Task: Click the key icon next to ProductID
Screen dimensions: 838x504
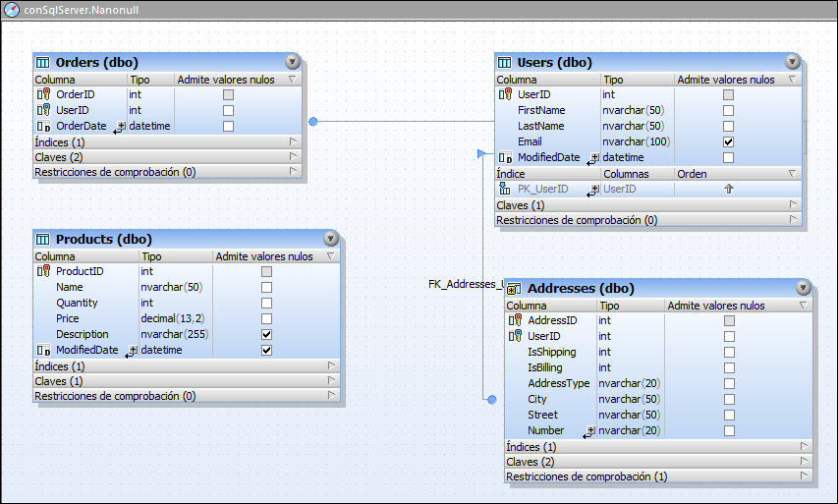Action: [x=43, y=271]
